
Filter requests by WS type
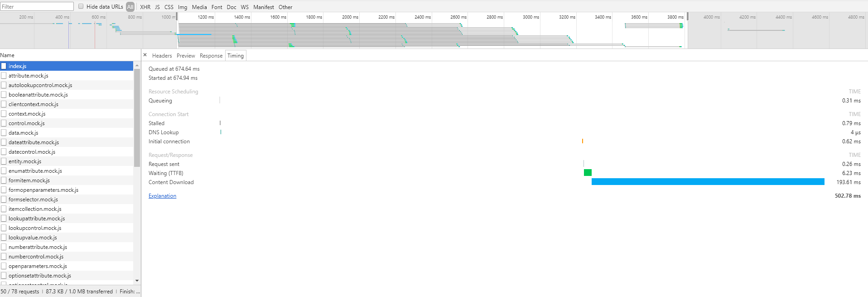point(245,7)
